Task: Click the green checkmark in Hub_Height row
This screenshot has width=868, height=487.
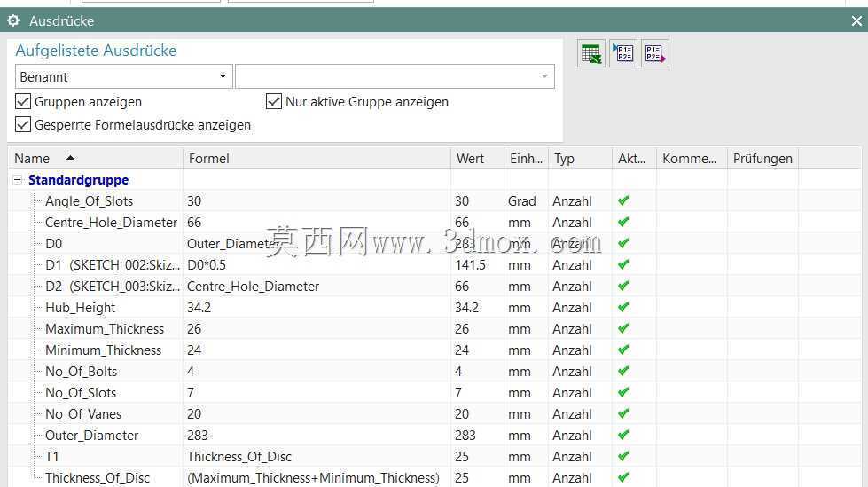Action: (623, 308)
